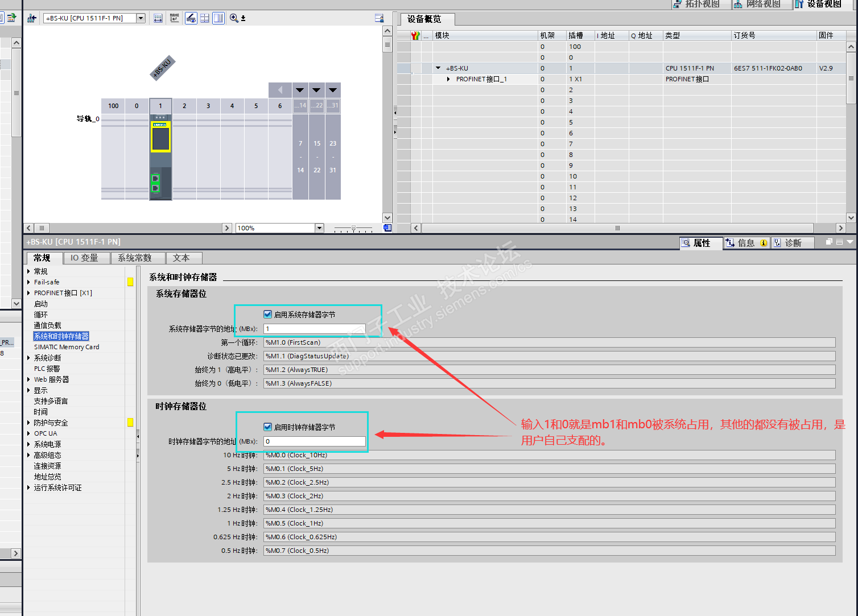The height and width of the screenshot is (616, 858).
Task: Click the left-arrow button above slot 6
Action: click(x=280, y=90)
